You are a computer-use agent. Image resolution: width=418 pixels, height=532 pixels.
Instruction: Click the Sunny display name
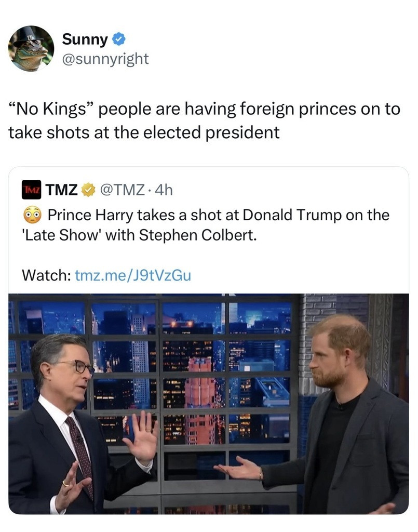click(85, 39)
